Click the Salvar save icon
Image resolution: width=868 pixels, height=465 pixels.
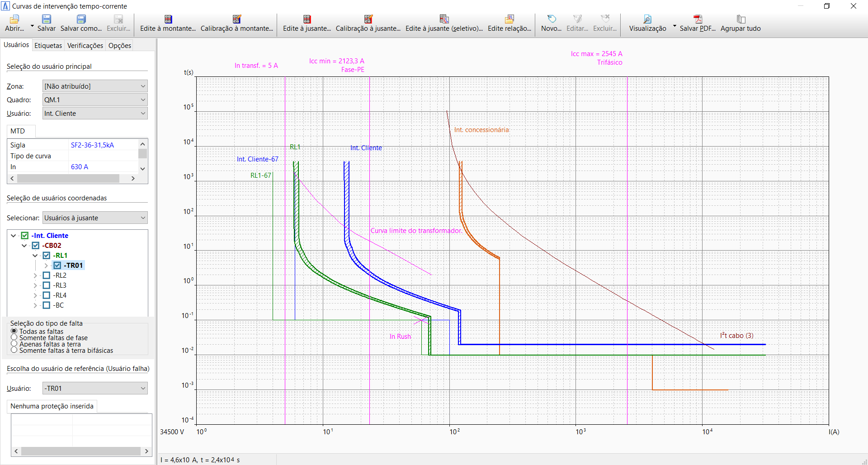click(46, 19)
